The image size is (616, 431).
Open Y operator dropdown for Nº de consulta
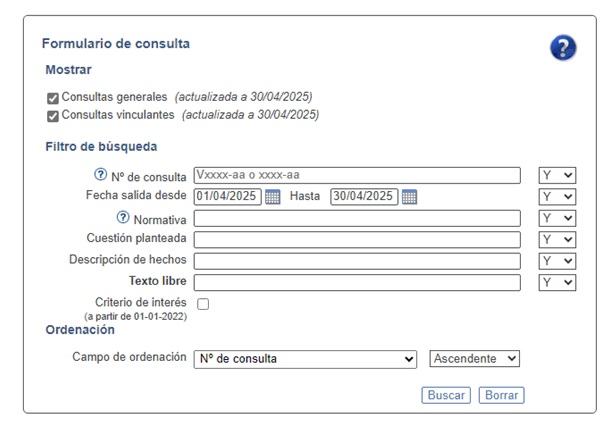(557, 175)
